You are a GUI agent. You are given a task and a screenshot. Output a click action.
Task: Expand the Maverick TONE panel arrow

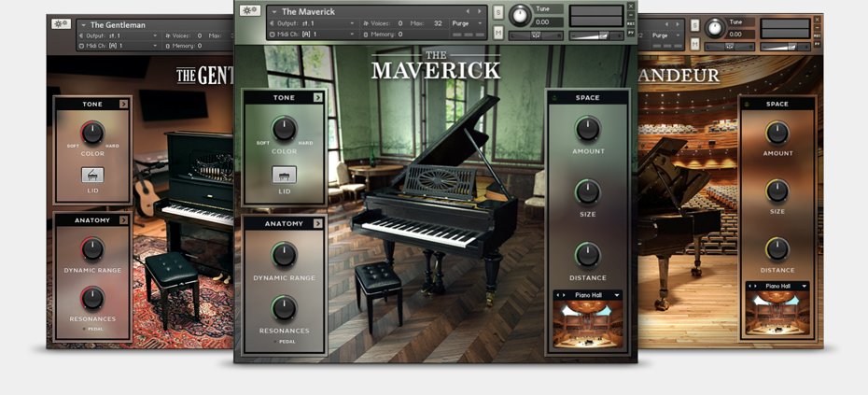(x=317, y=97)
